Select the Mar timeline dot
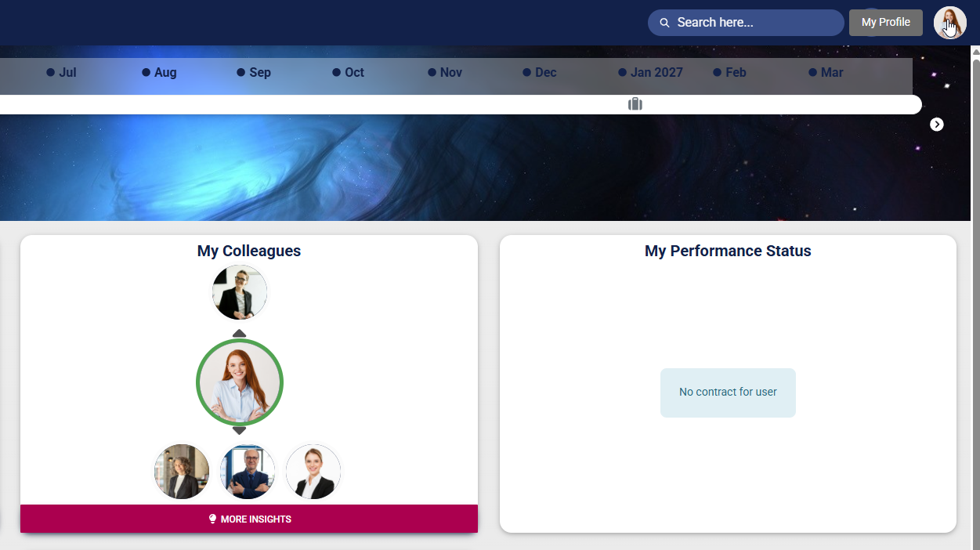980x550 pixels. pos(813,72)
